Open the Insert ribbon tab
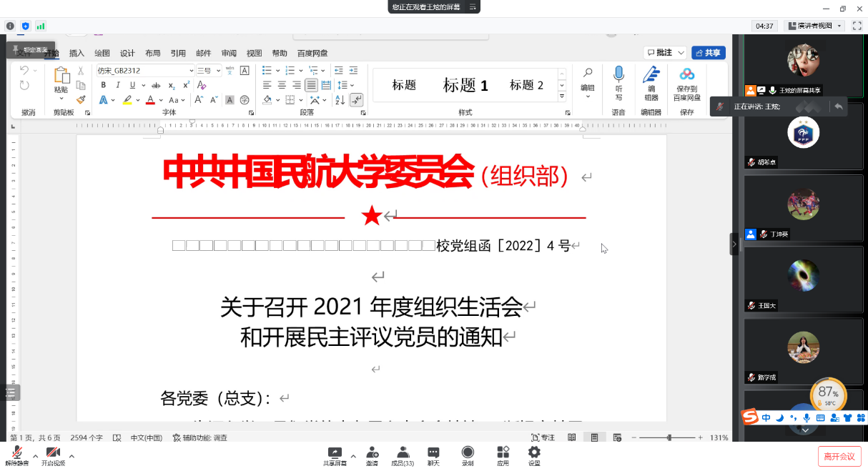Viewport: 868px width, 471px height. [x=77, y=53]
